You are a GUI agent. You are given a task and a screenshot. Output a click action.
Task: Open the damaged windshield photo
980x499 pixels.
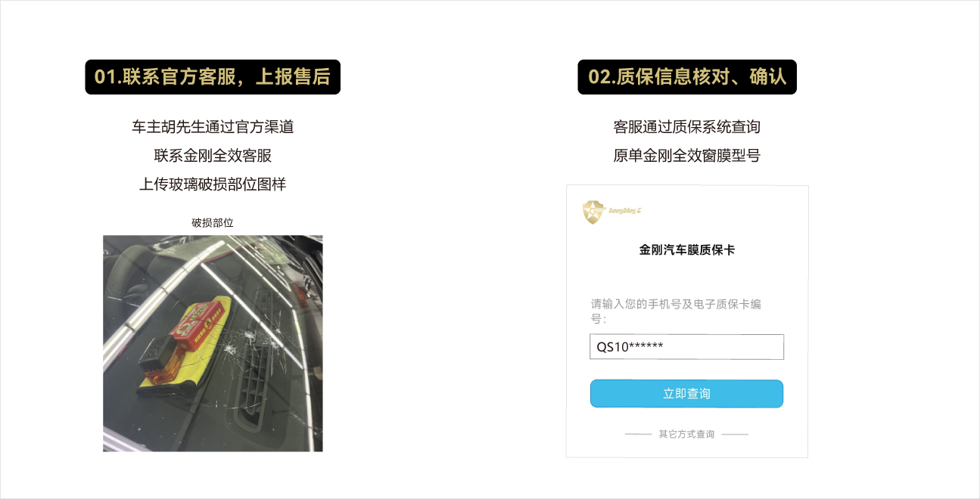213,343
